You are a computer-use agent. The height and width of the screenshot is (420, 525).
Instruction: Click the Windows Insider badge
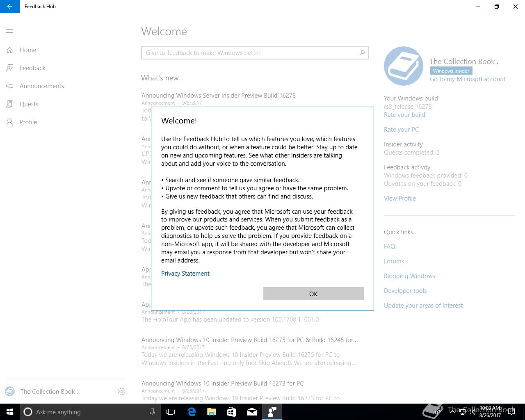[451, 71]
